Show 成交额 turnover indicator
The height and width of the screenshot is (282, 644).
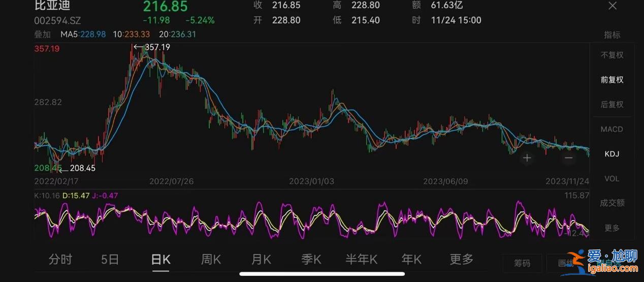tap(611, 203)
